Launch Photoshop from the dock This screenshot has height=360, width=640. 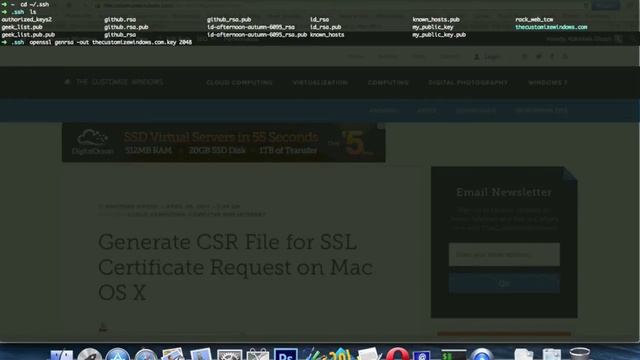coord(285,354)
